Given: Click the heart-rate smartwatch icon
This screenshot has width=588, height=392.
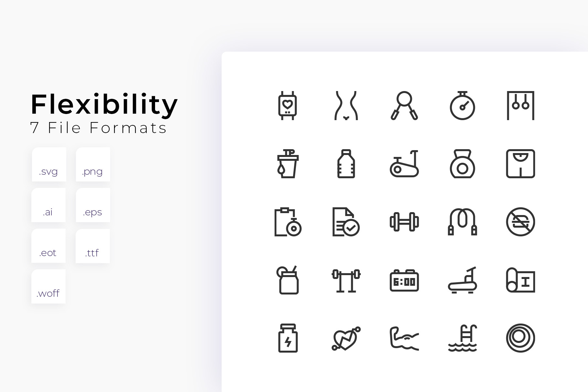Looking at the screenshot, I should (x=288, y=106).
